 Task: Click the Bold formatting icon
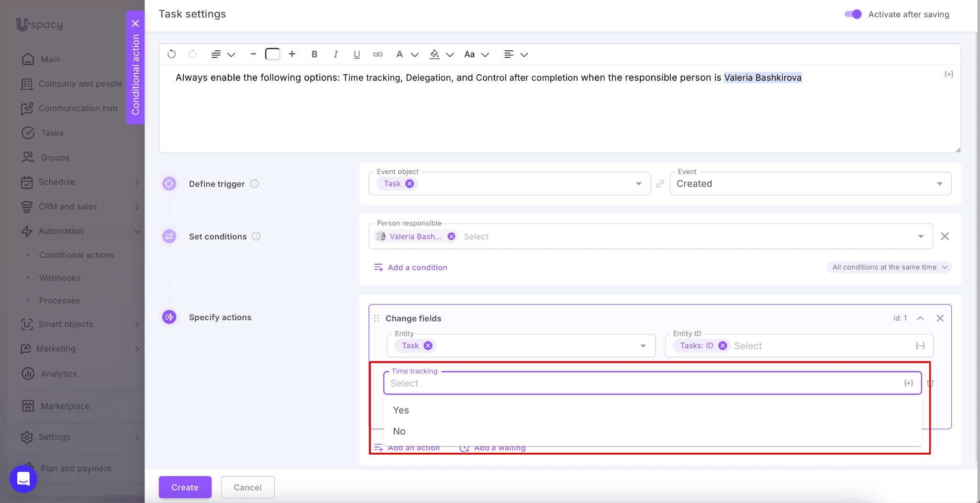(x=314, y=55)
